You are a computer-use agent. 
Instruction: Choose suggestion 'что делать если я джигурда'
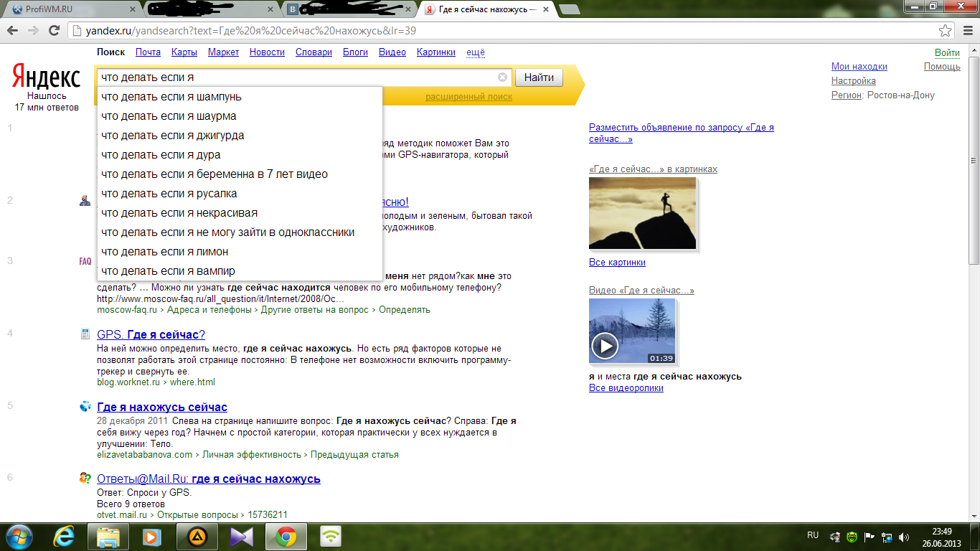(x=239, y=136)
